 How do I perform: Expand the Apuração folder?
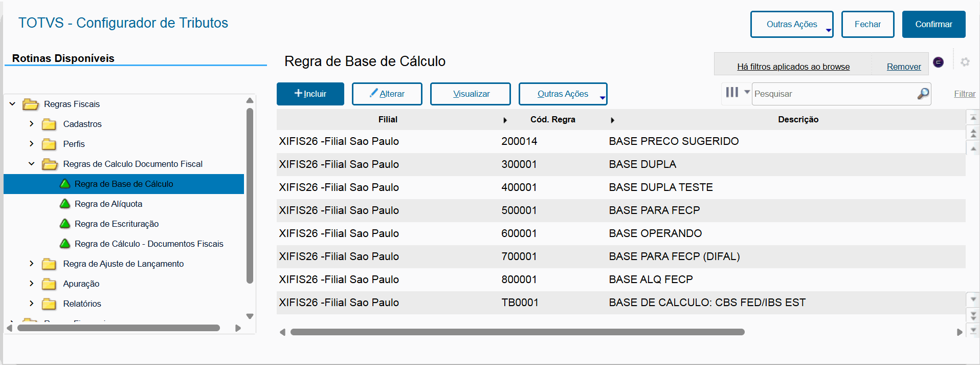(32, 284)
